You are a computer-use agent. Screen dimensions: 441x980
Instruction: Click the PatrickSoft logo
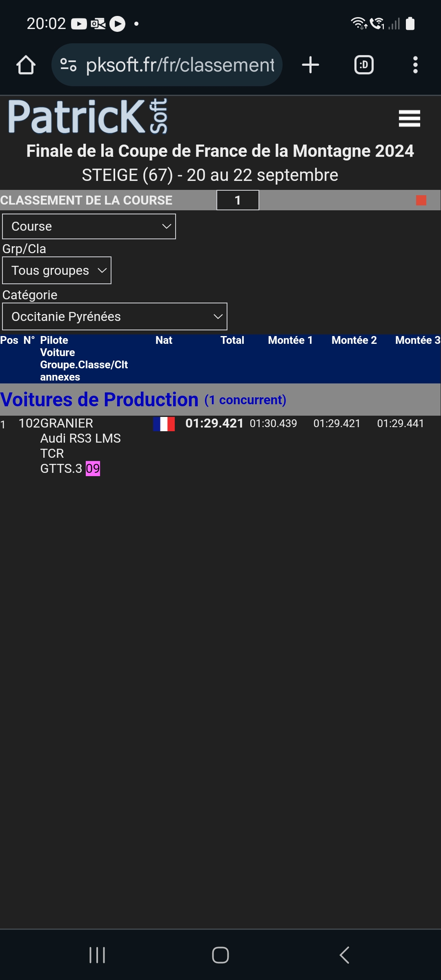pyautogui.click(x=88, y=116)
